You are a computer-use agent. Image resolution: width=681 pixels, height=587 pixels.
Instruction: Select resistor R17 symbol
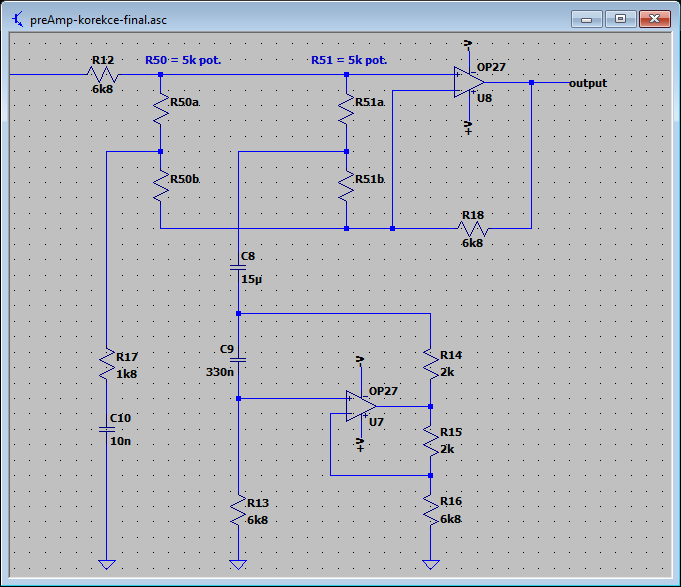107,364
